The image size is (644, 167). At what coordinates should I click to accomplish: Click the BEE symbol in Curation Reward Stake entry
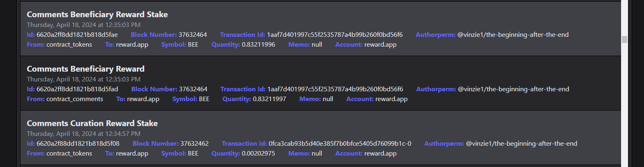tap(193, 153)
